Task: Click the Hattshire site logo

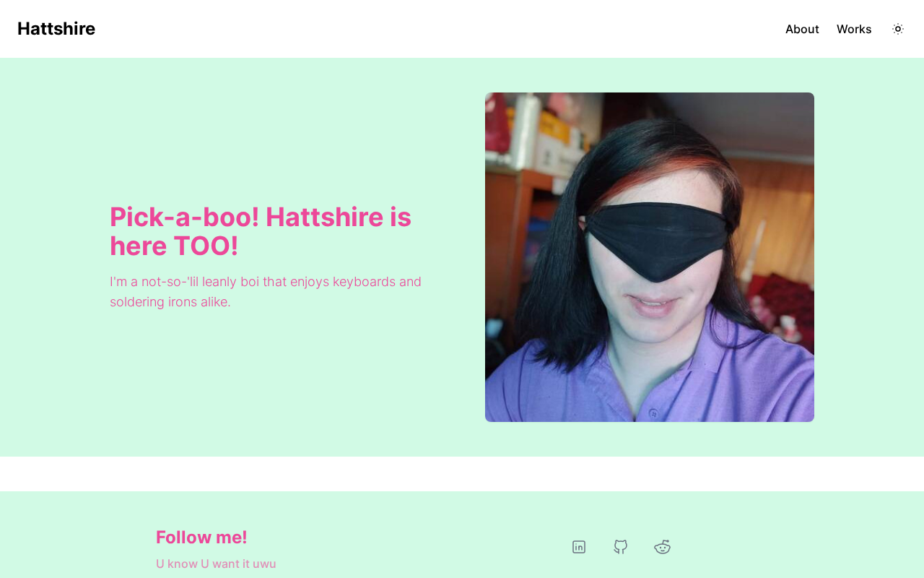Action: [x=56, y=29]
